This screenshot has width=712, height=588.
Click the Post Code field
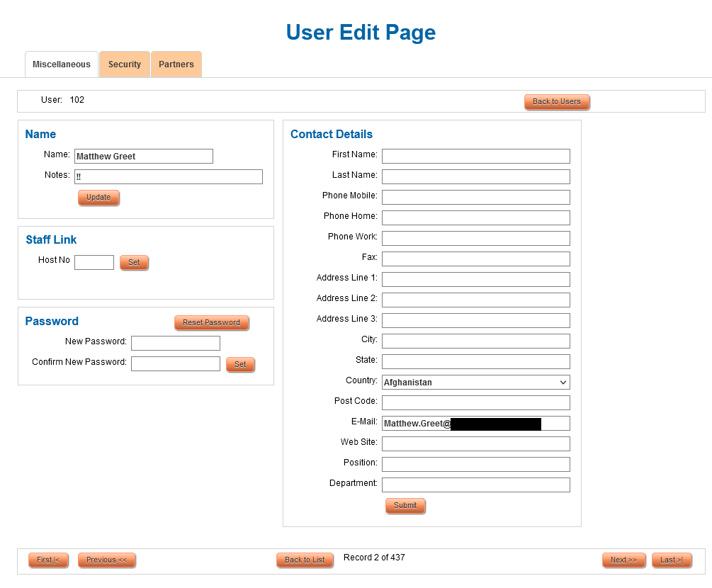475,403
